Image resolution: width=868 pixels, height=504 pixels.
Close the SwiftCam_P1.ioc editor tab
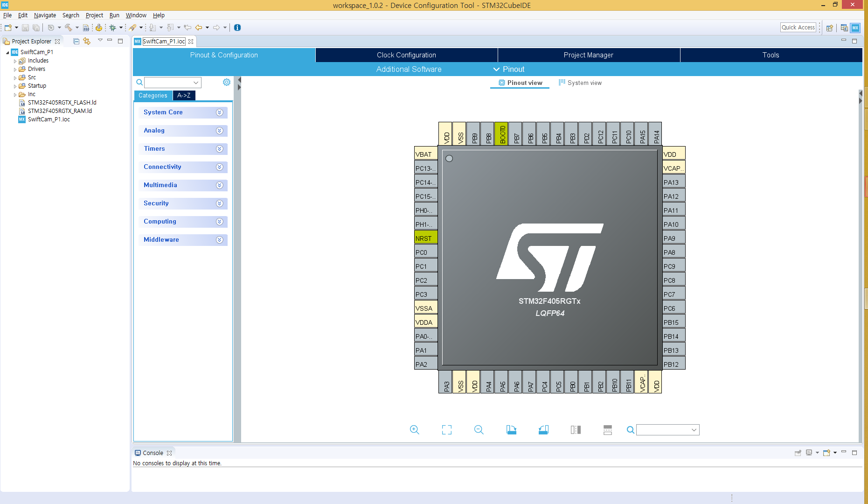(191, 42)
